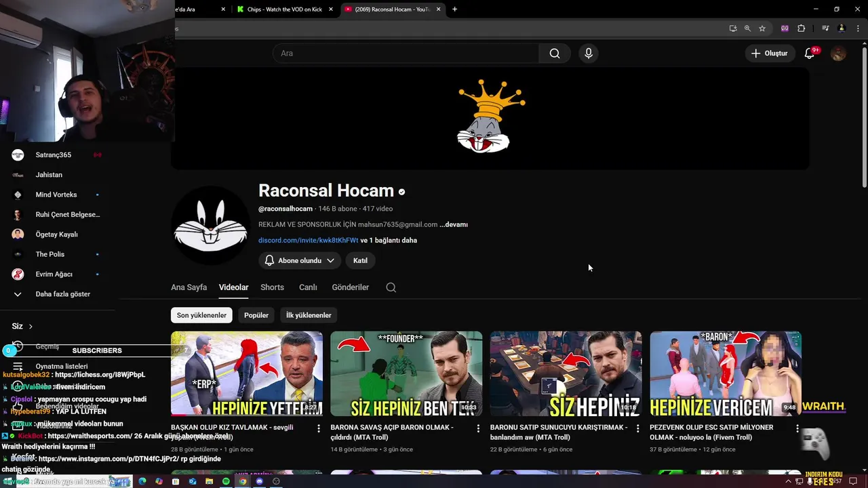Screen dimensions: 868x488
Task: Bookmark this page with the star icon
Action: (x=762, y=28)
